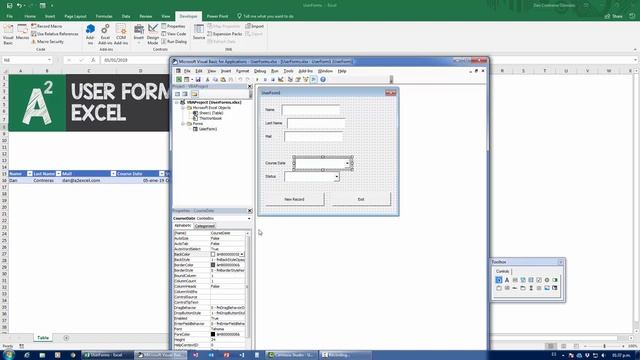The width and height of the screenshot is (640, 360).
Task: Select the Label tool in Toolbox
Action: coord(507,280)
